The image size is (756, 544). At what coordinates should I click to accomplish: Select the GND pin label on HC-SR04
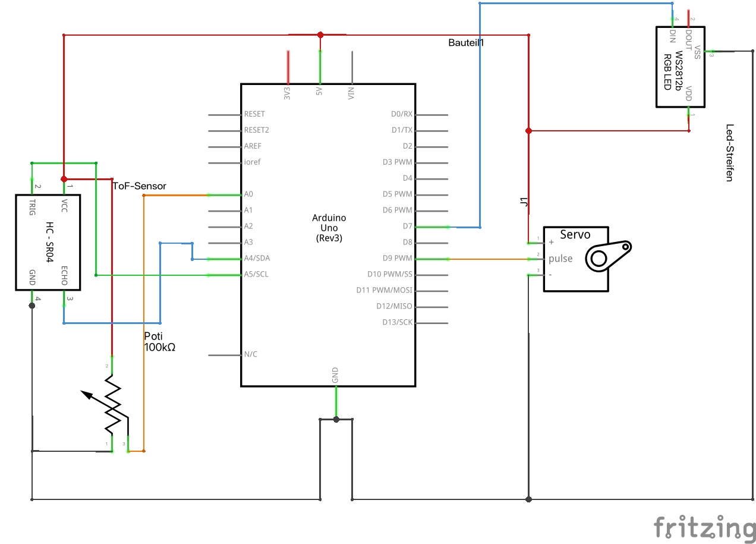(33, 278)
